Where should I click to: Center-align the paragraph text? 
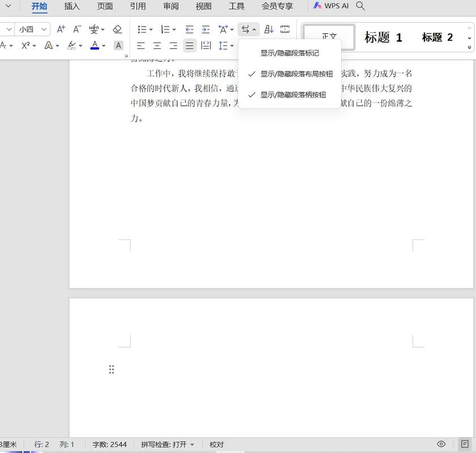pos(157,46)
